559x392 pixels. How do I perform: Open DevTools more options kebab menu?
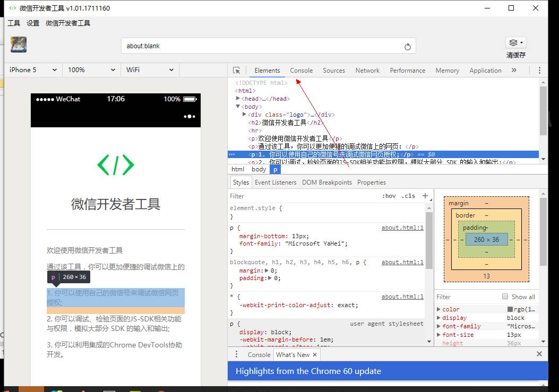pos(539,71)
